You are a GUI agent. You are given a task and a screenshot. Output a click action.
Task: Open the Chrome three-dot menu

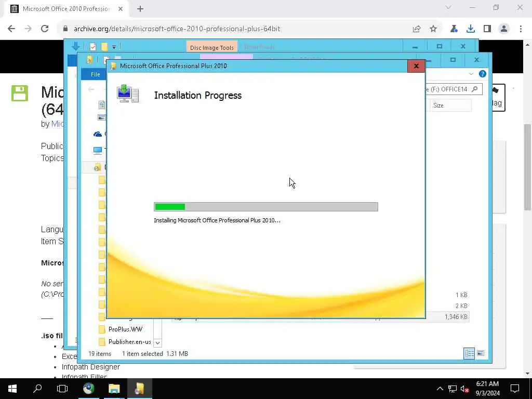(x=521, y=29)
